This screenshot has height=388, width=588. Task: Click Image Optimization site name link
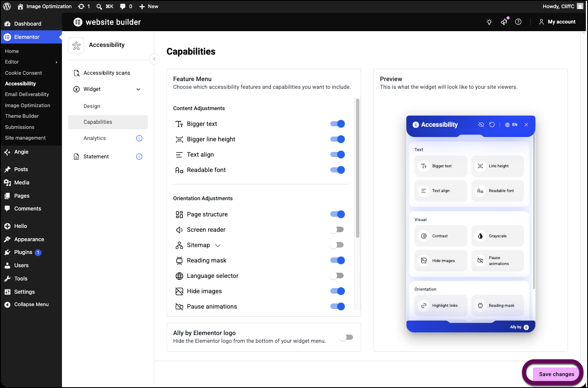[44, 6]
